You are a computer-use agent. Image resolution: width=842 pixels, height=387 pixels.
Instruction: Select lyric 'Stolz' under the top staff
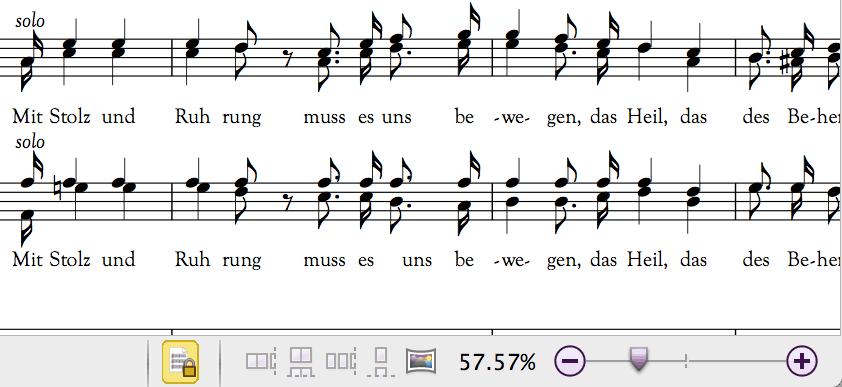pos(70,116)
